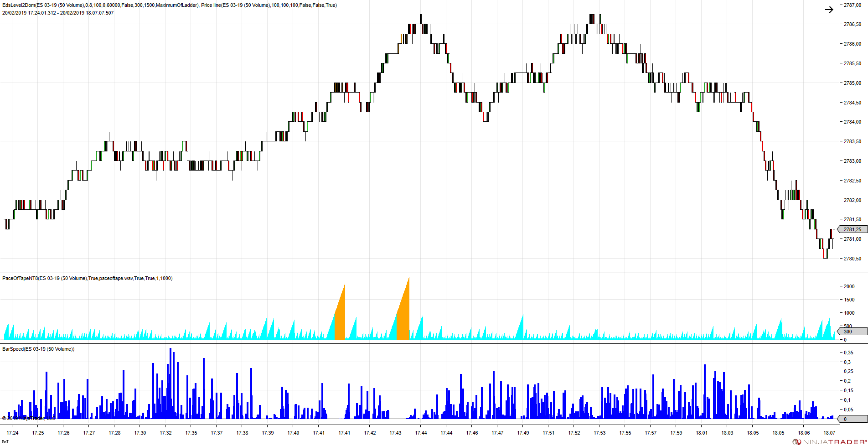Click the 2784,00 price axis label
868x446 pixels.
click(x=852, y=122)
